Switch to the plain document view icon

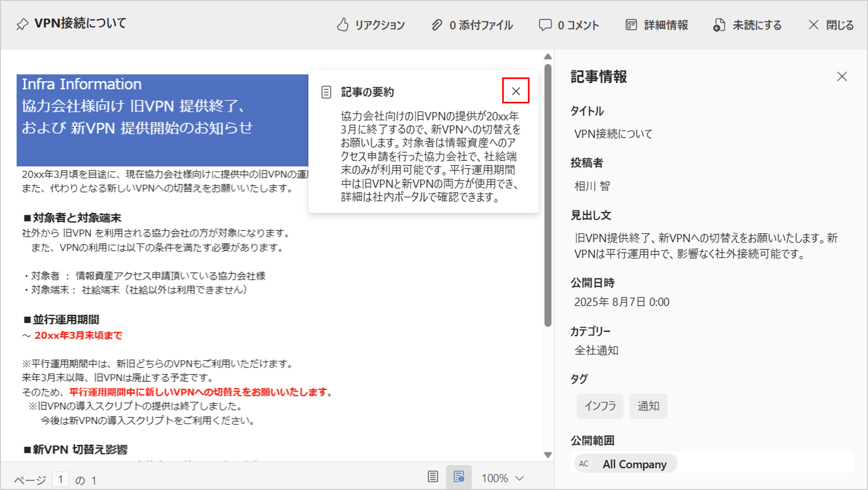click(433, 477)
